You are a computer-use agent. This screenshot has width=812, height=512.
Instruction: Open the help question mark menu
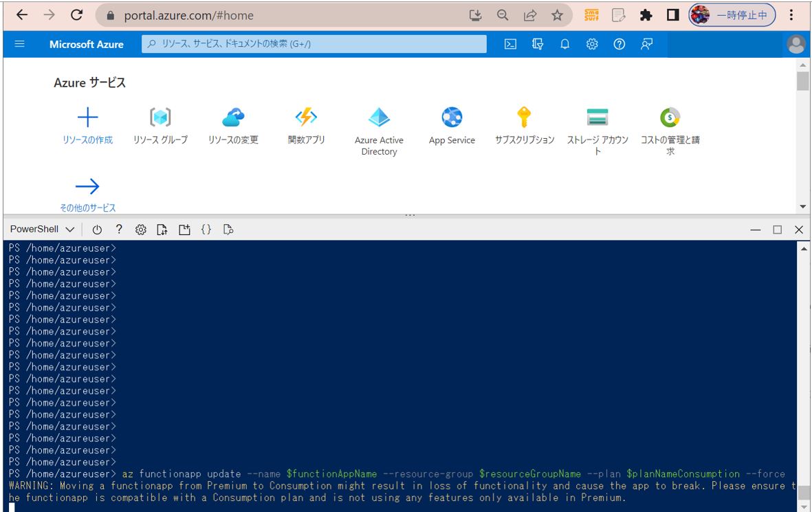click(619, 44)
